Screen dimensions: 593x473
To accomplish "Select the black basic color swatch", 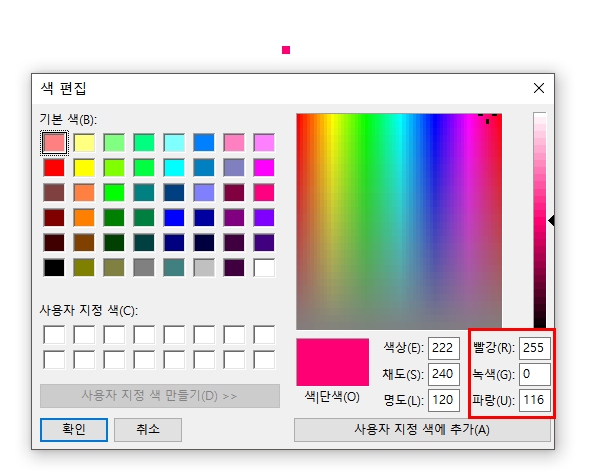I will (54, 268).
